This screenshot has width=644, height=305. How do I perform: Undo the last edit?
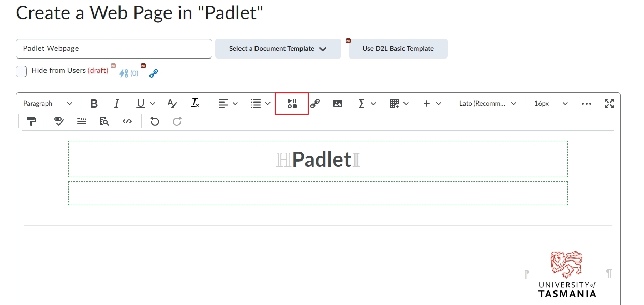(154, 121)
